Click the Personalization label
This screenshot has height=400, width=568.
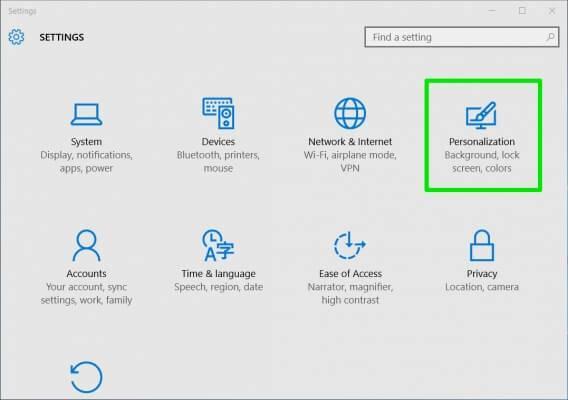click(x=482, y=142)
